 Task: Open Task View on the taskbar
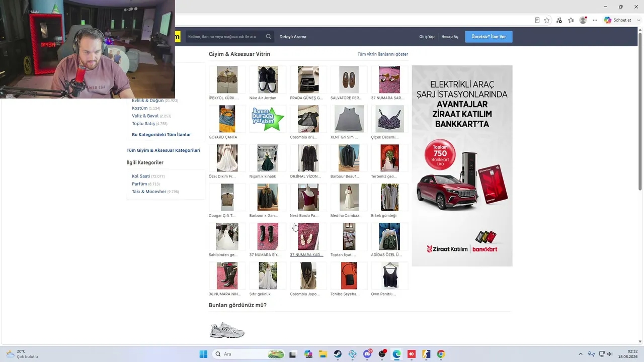(x=293, y=354)
